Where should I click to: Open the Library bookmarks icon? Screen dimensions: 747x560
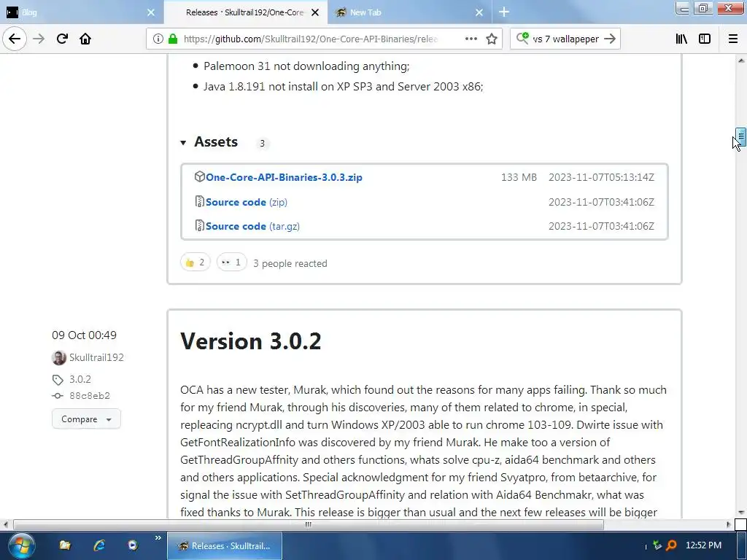(x=681, y=39)
